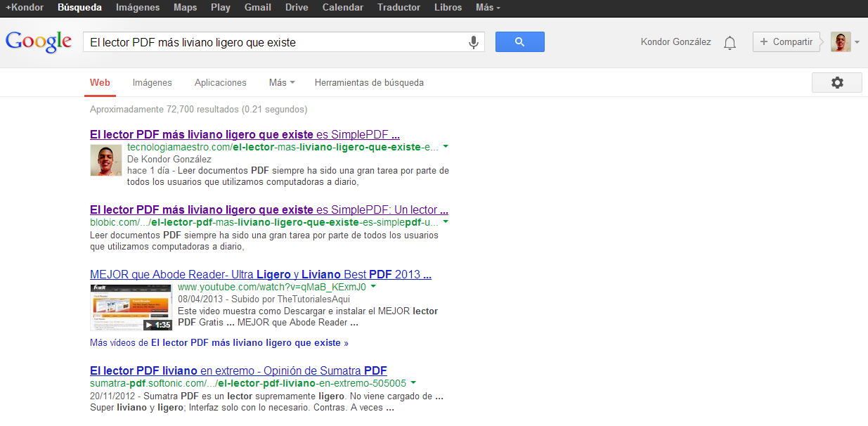Viewport: 868px width, 426px height.
Task: Expand Más menu in top black bar
Action: (488, 8)
